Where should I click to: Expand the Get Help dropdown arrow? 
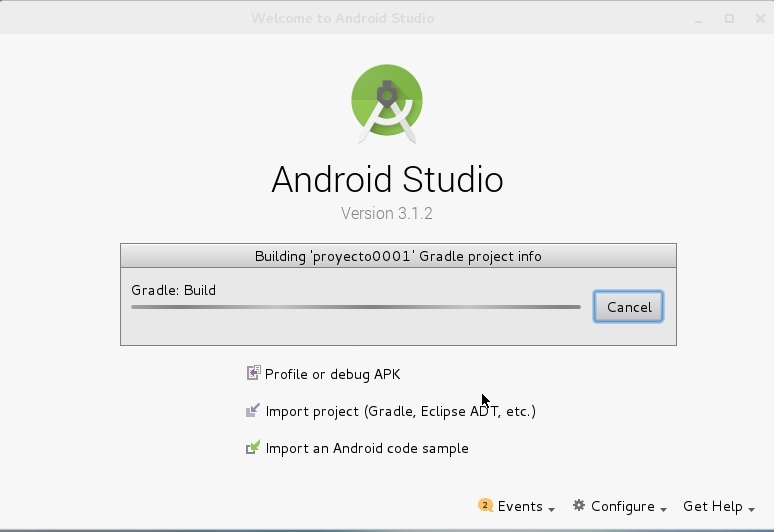click(752, 509)
